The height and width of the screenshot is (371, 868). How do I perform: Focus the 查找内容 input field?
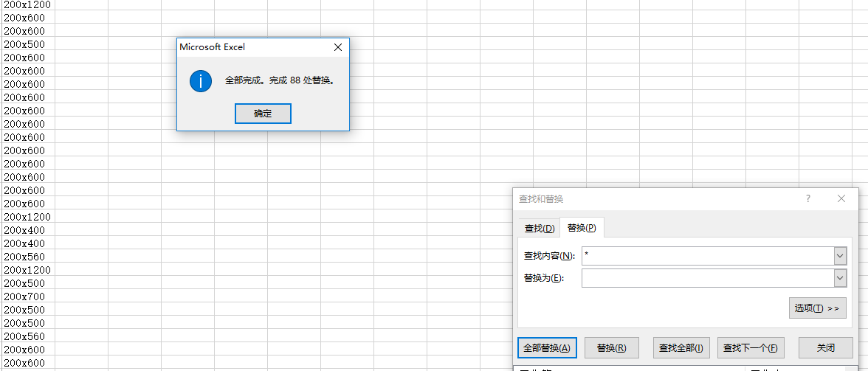pyautogui.click(x=707, y=256)
